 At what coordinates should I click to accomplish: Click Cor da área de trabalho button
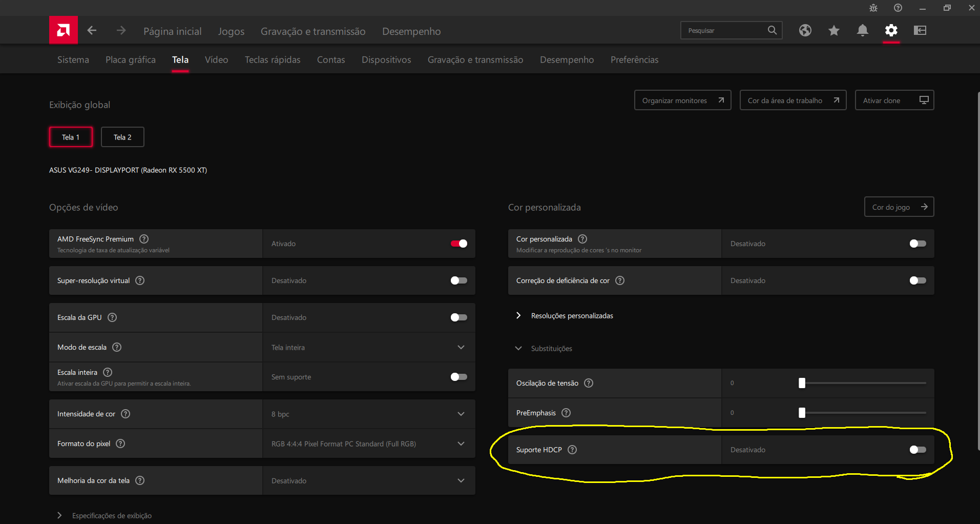click(x=793, y=100)
